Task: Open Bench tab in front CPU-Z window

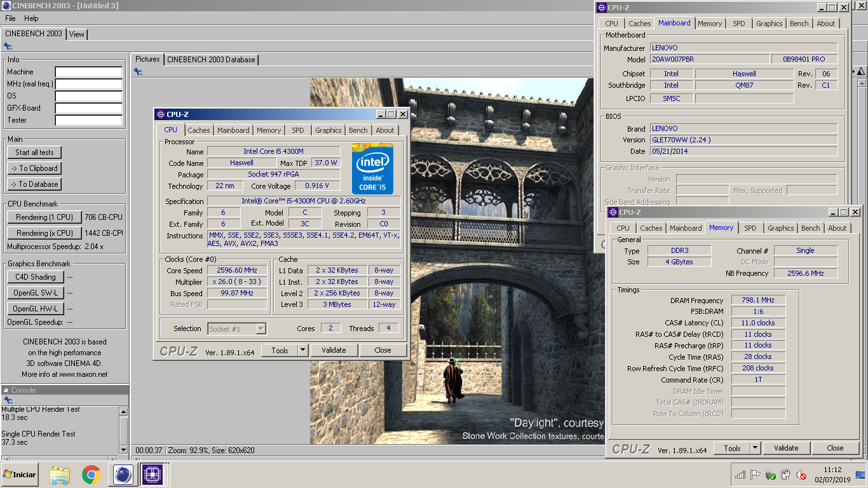Action: coord(358,130)
